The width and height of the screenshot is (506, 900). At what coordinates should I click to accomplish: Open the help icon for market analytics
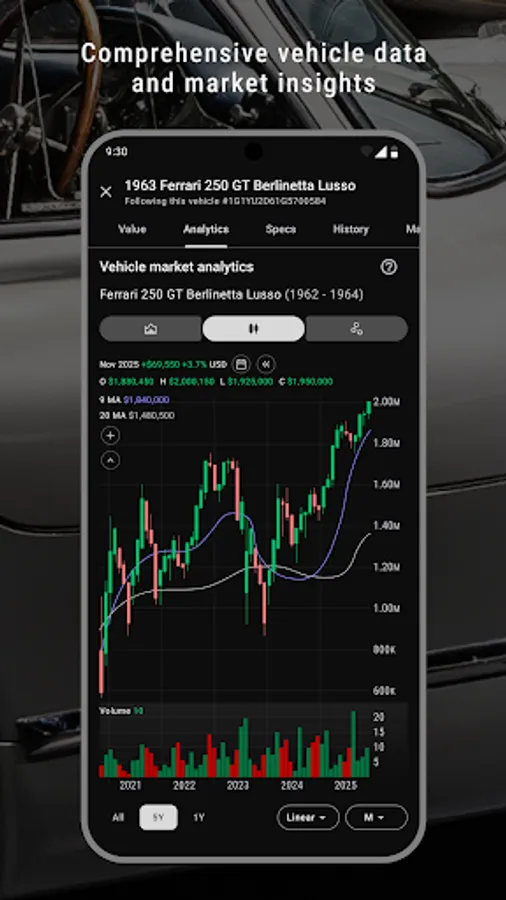click(x=389, y=267)
